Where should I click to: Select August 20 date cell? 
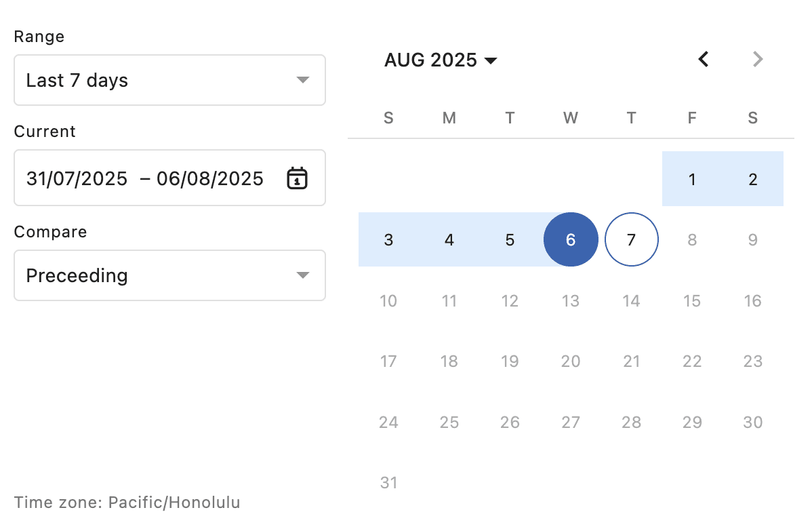pos(571,361)
